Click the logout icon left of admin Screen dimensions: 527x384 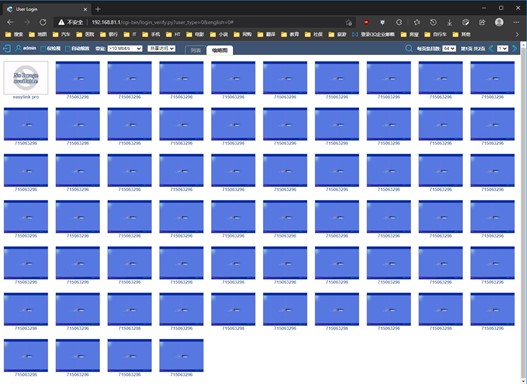(x=6, y=49)
